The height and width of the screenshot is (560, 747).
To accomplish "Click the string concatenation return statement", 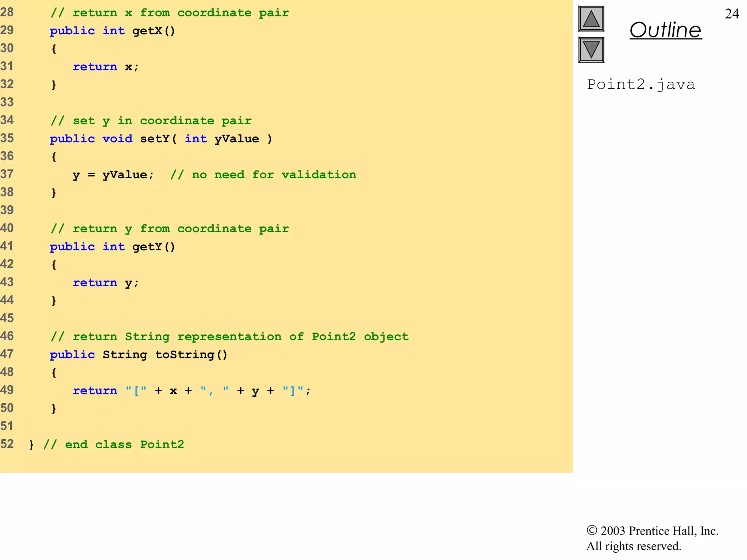I will 191,390.
